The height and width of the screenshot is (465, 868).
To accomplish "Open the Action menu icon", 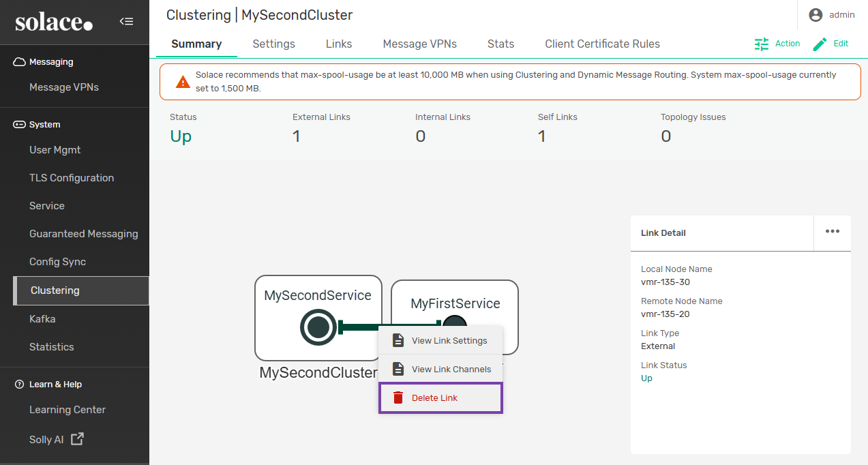I will point(762,44).
